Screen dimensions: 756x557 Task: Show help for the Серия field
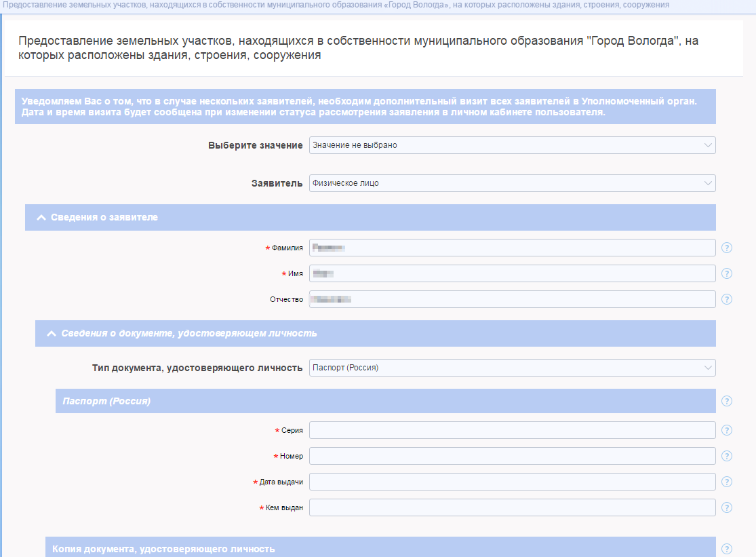727,430
